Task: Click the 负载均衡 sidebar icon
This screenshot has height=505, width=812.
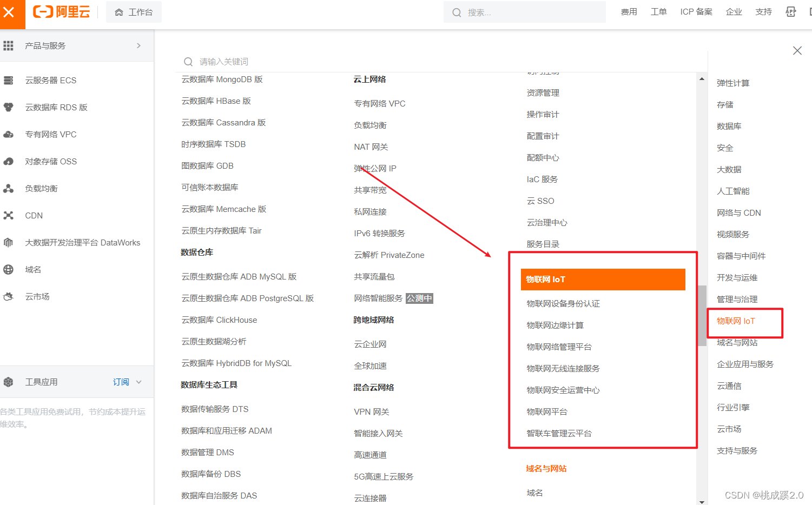Action: tap(8, 189)
